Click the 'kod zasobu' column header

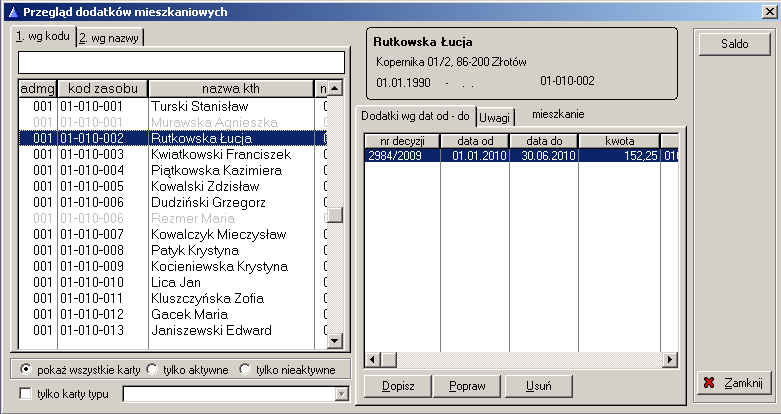coord(103,89)
